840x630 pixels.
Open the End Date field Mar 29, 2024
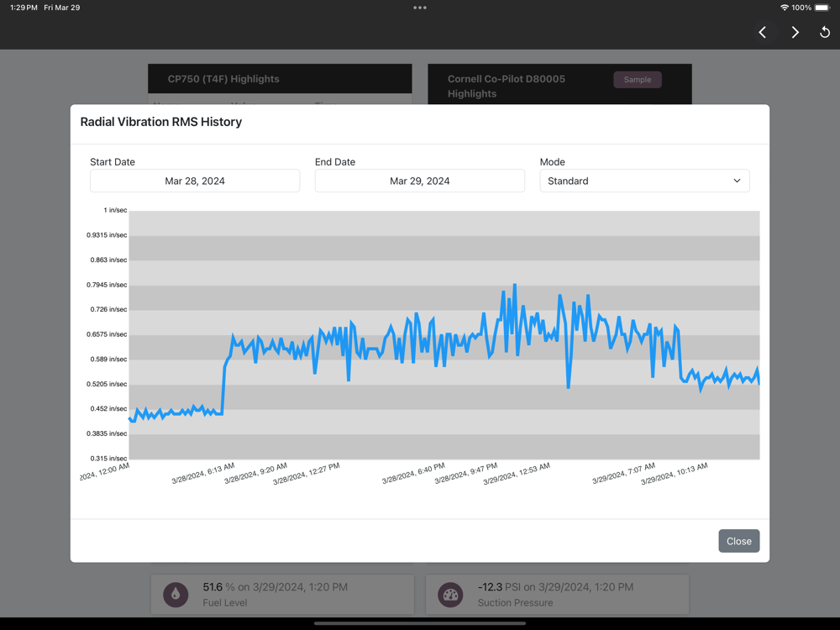pyautogui.click(x=420, y=181)
